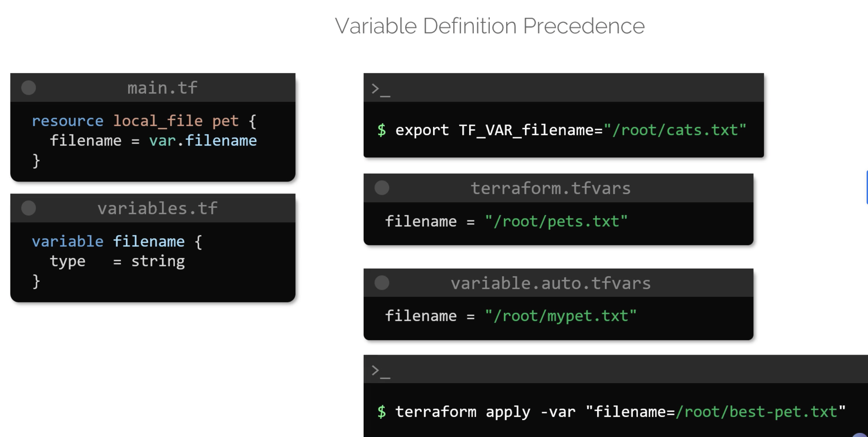Click the gray circle beside variables.tf title
This screenshot has height=437, width=868.
click(28, 208)
